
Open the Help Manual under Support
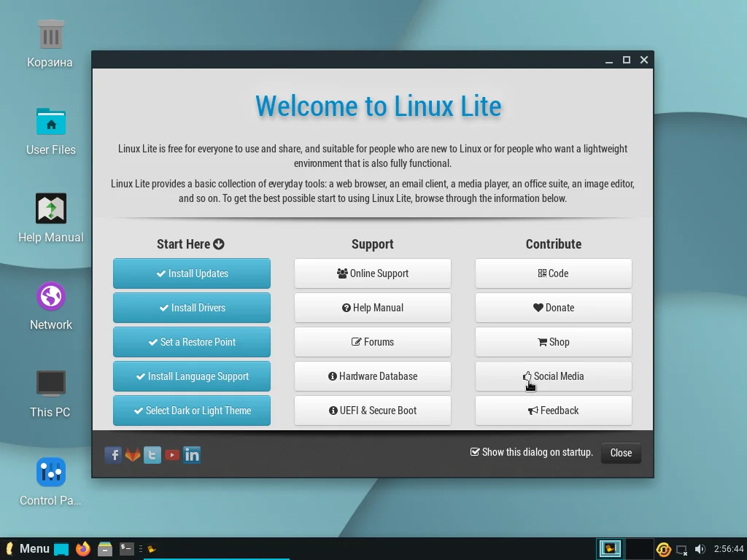(x=373, y=308)
